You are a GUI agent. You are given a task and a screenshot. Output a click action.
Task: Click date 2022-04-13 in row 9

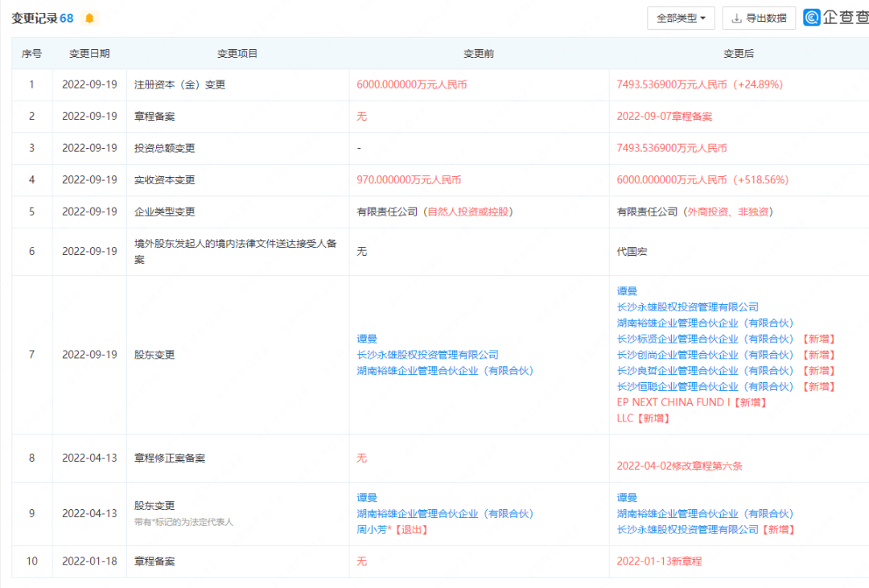tap(89, 514)
